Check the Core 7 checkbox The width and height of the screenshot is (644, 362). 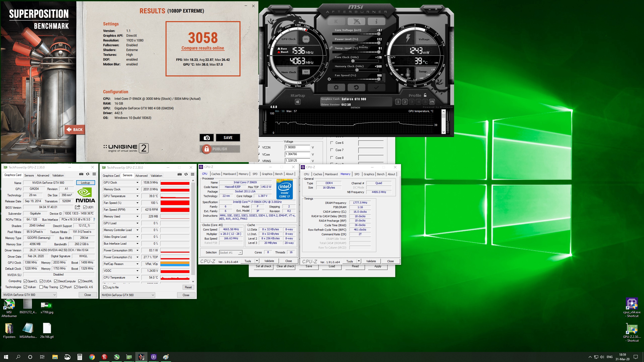click(x=332, y=150)
